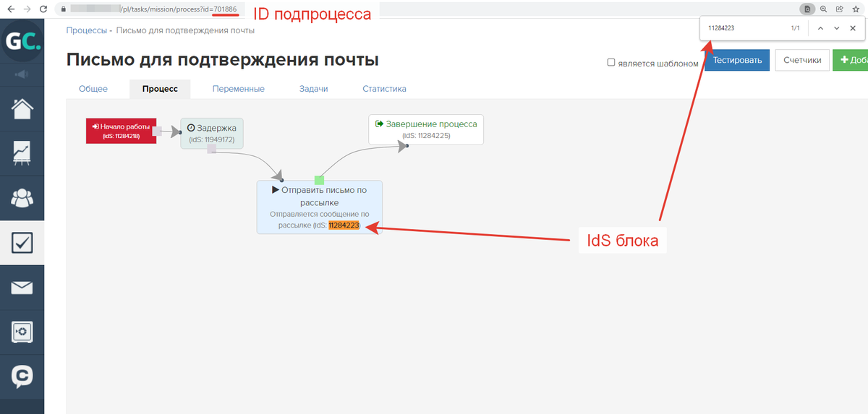Click the 'Процессы' breadcrumb link

pos(86,30)
